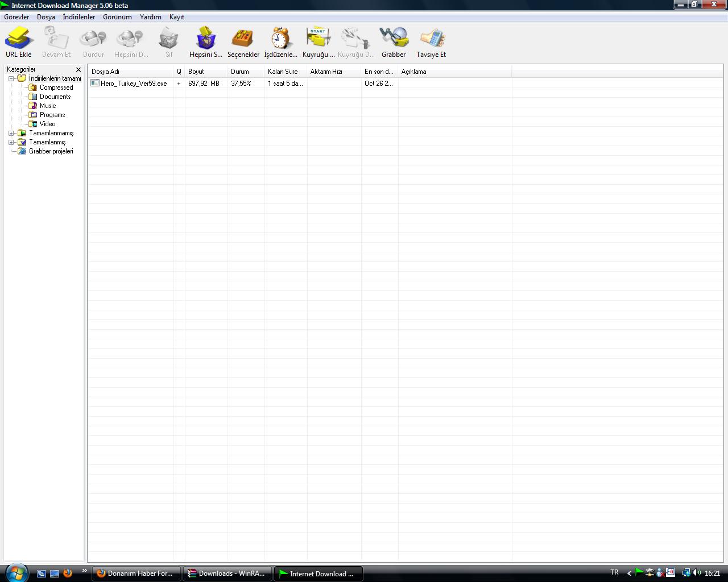Select the Programs category
Image resolution: width=728 pixels, height=582 pixels.
point(52,115)
